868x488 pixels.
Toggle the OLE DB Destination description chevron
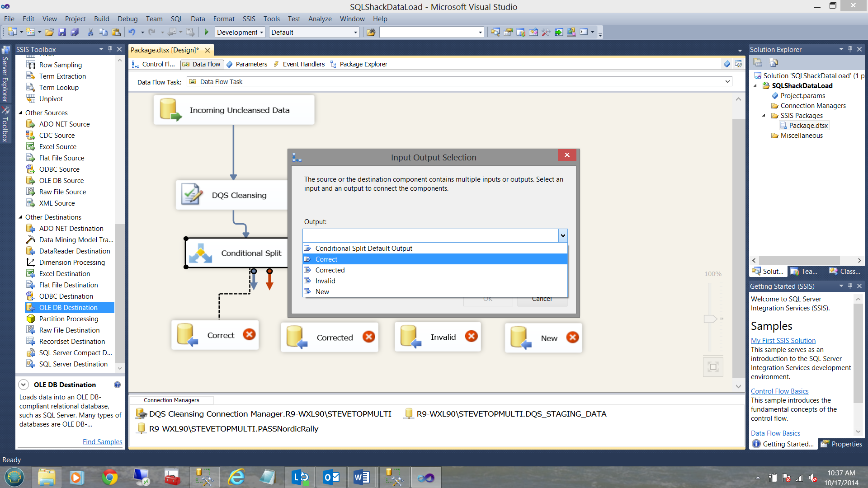click(24, 385)
